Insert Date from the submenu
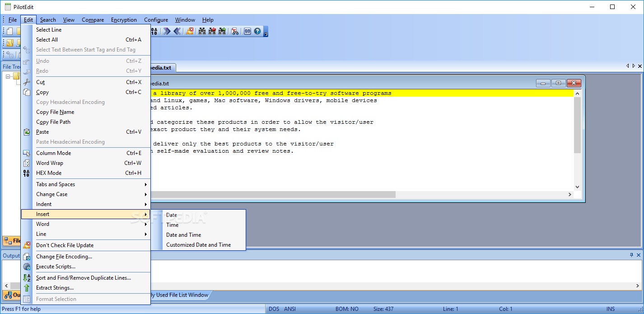644x314 pixels. [199, 215]
